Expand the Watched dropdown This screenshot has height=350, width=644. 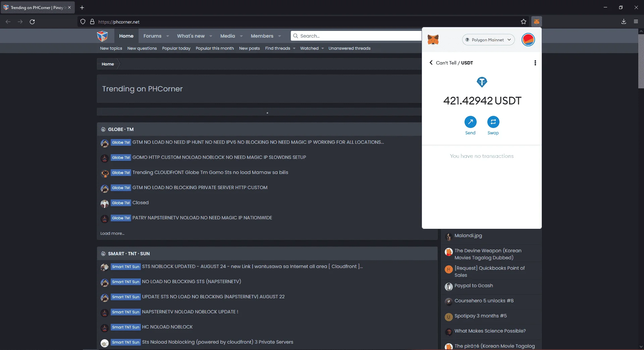click(x=323, y=48)
